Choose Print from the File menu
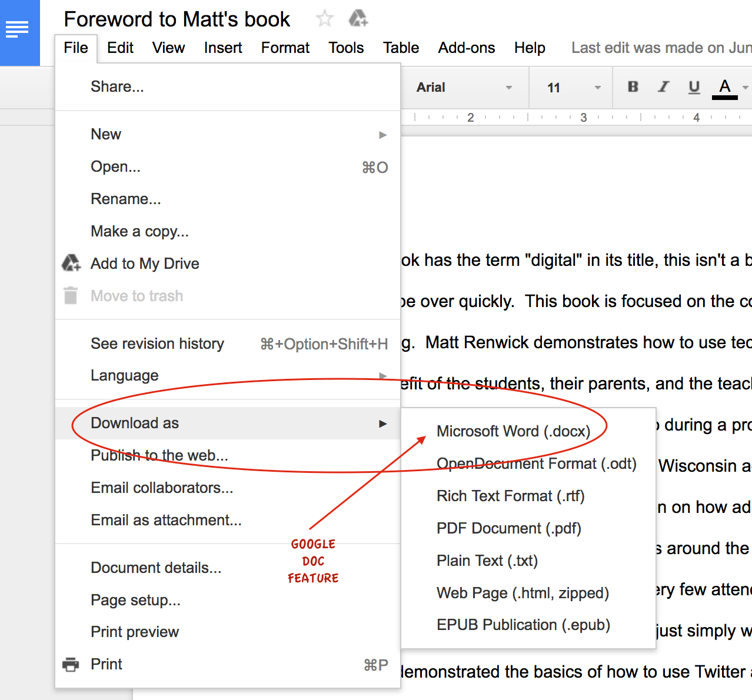Viewport: 752px width, 700px height. (x=228, y=664)
